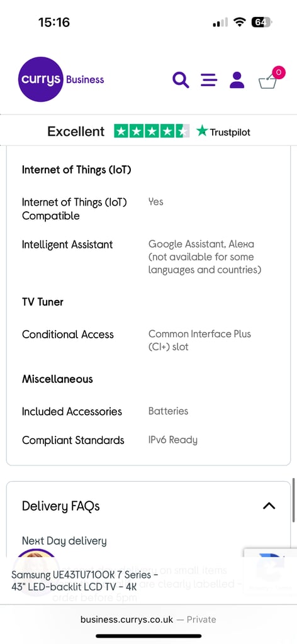Open the shopping basket icon
This screenshot has height=644, width=297.
(x=267, y=81)
